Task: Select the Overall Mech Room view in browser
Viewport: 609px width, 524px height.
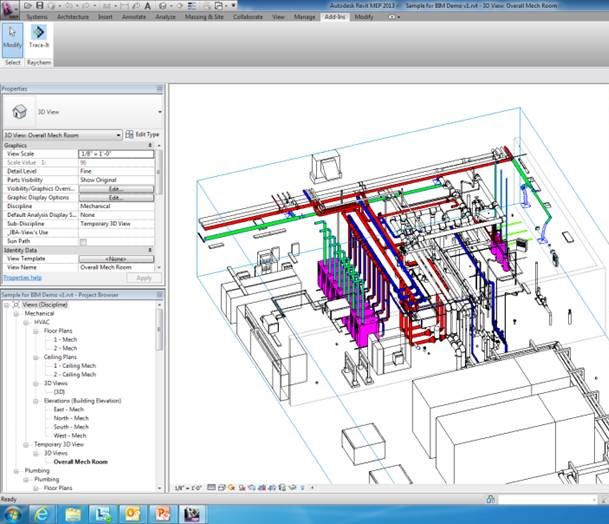Action: click(x=80, y=462)
